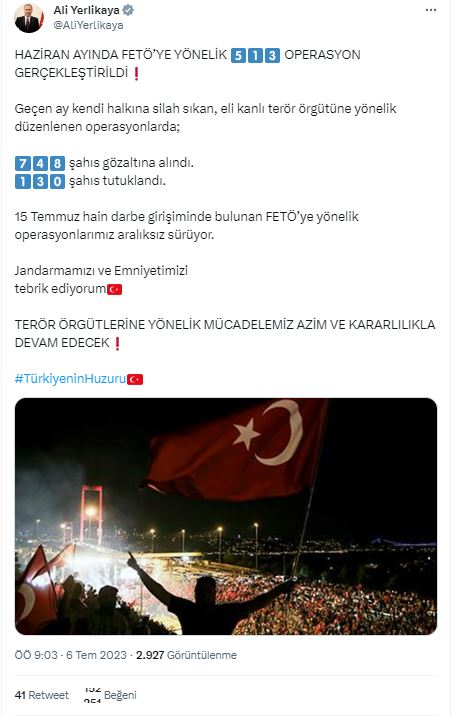The image size is (453, 716).
Task: Open the #TürkiyeninHuzuru hashtag
Action: 70,379
